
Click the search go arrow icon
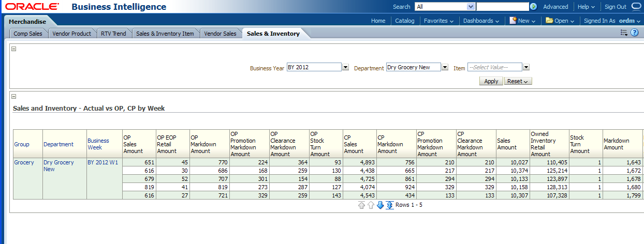[x=533, y=7]
